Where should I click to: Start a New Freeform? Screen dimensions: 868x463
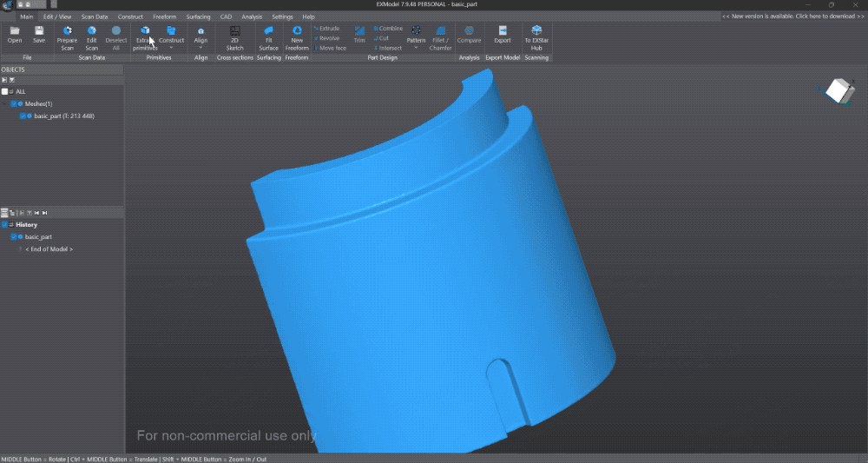tap(297, 35)
